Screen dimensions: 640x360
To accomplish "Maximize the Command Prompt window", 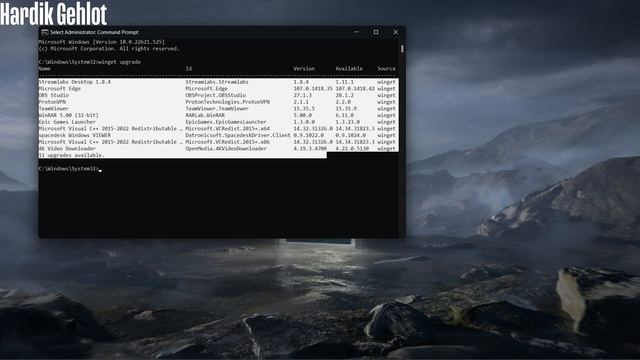I will (376, 32).
